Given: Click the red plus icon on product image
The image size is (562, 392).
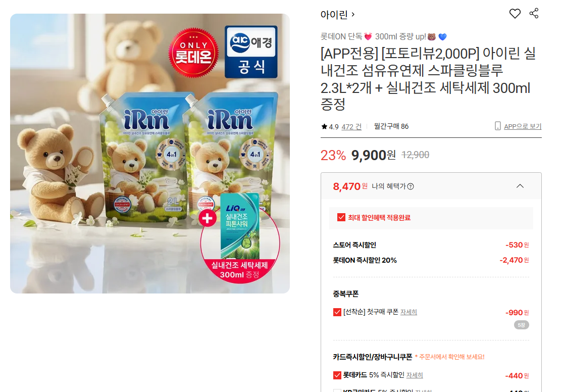Looking at the screenshot, I should click(207, 218).
